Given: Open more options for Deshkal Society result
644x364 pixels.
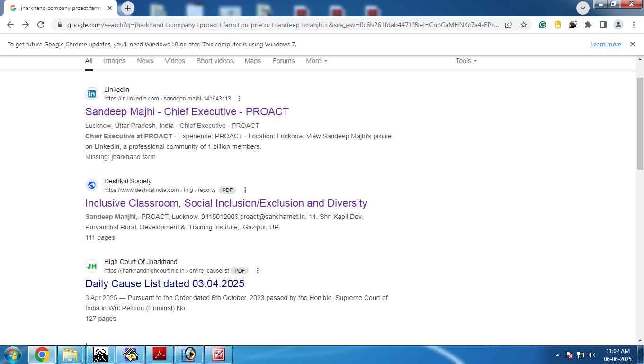Looking at the screenshot, I should [245, 190].
